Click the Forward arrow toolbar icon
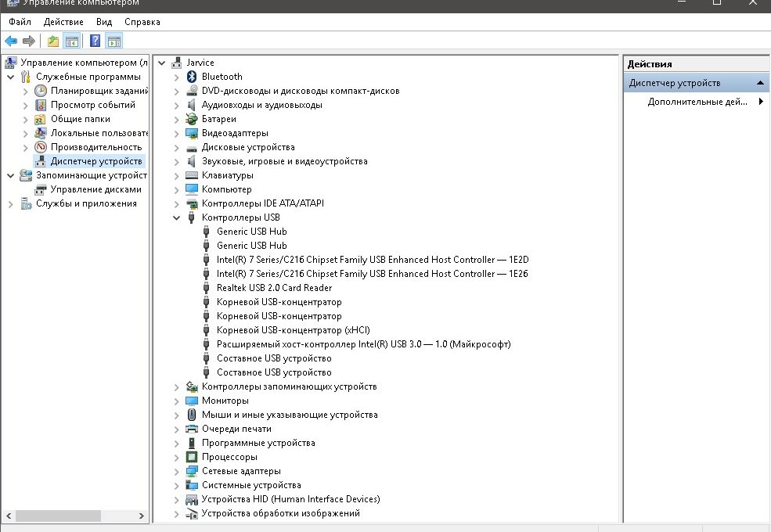This screenshot has height=532, width=771. pos(29,41)
